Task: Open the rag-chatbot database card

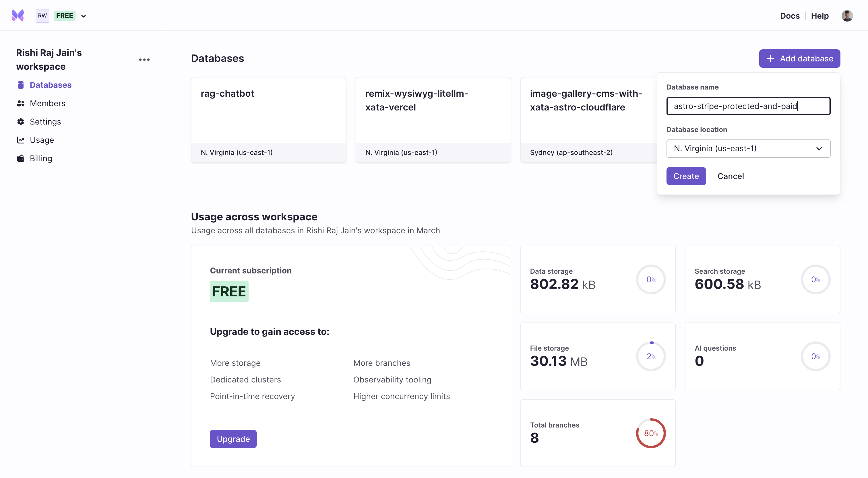Action: point(269,120)
